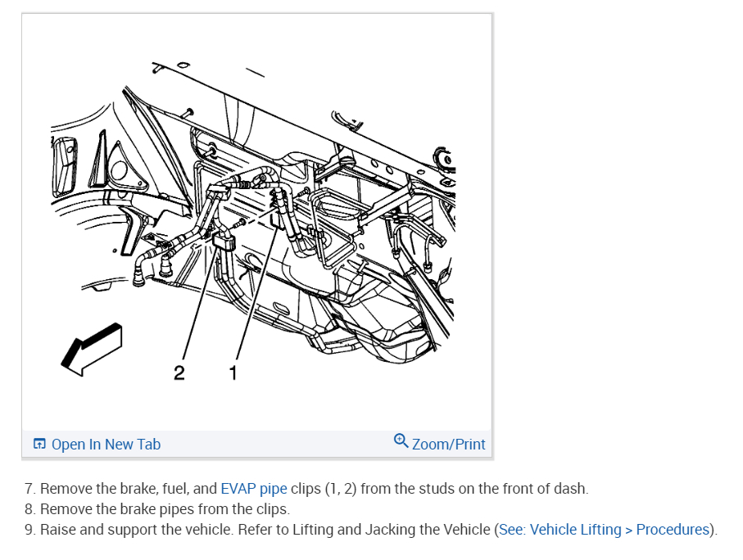This screenshot has height=560, width=743.
Task: Click the blank area above the diagram drawing
Action: (256, 36)
